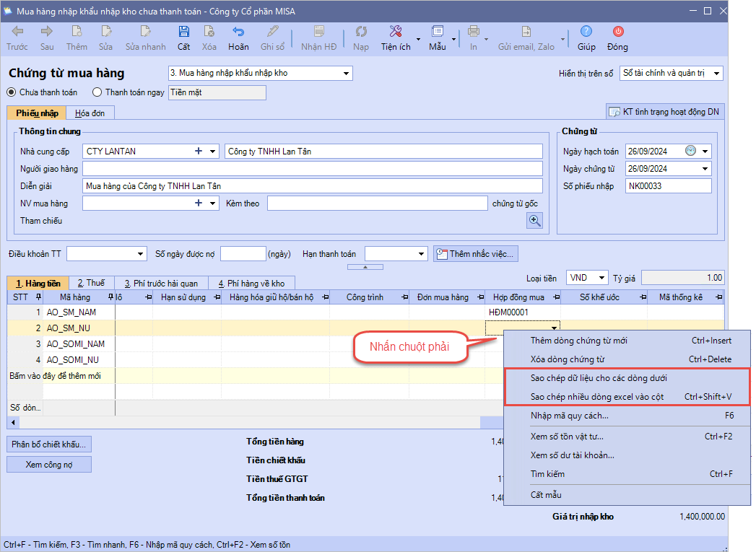Select the Thanh toán ngay radio button
The height and width of the screenshot is (552, 756).
97,92
